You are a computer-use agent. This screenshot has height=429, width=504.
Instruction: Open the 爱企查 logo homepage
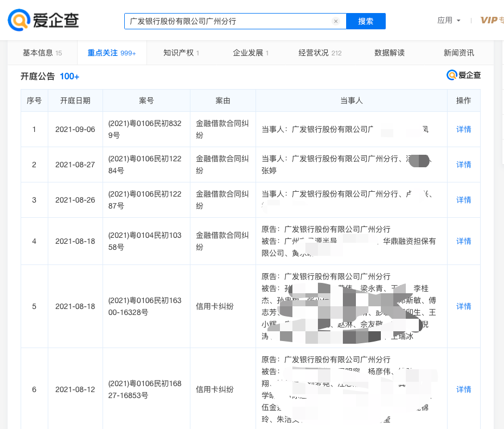coord(43,20)
